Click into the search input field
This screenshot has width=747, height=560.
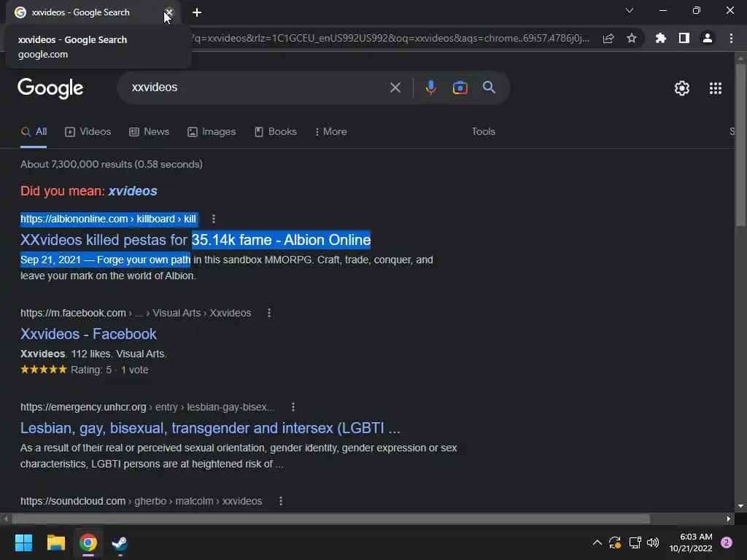(x=258, y=87)
